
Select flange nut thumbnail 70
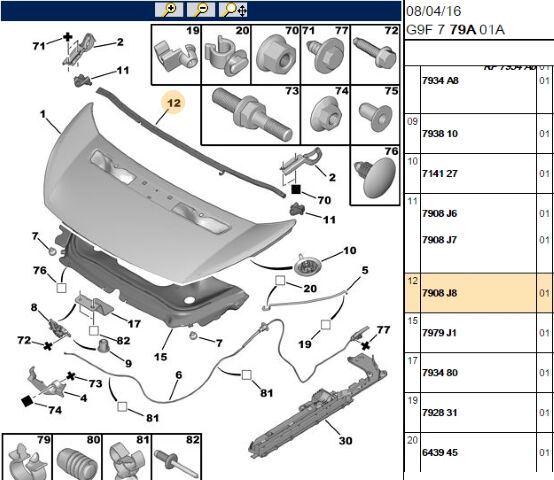click(x=276, y=55)
